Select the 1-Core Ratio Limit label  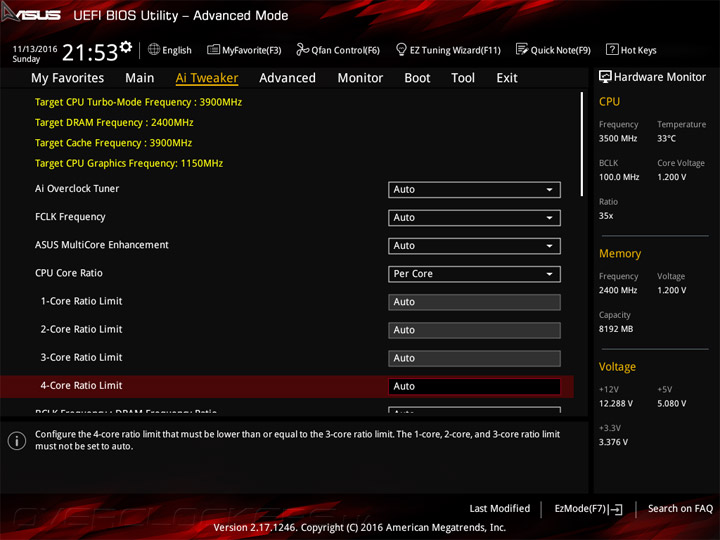81,301
